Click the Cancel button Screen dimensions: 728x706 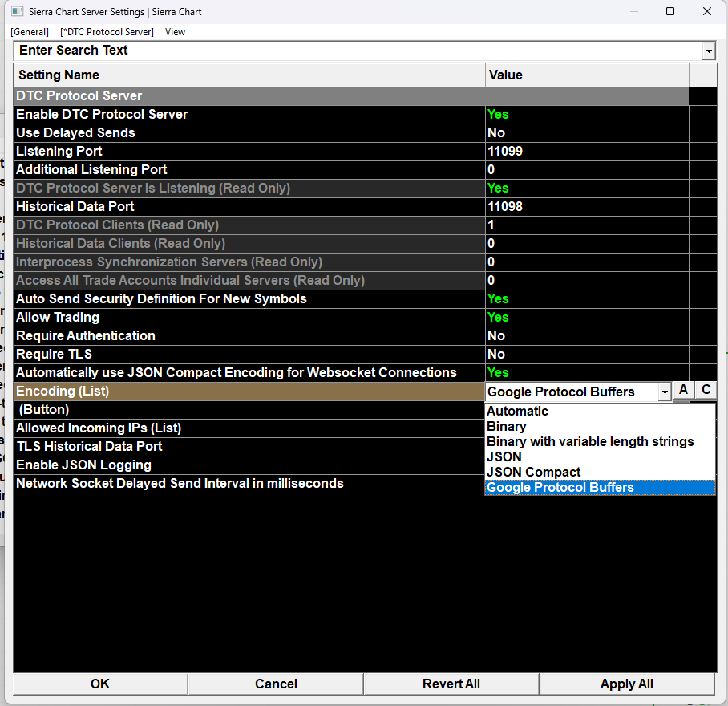276,684
